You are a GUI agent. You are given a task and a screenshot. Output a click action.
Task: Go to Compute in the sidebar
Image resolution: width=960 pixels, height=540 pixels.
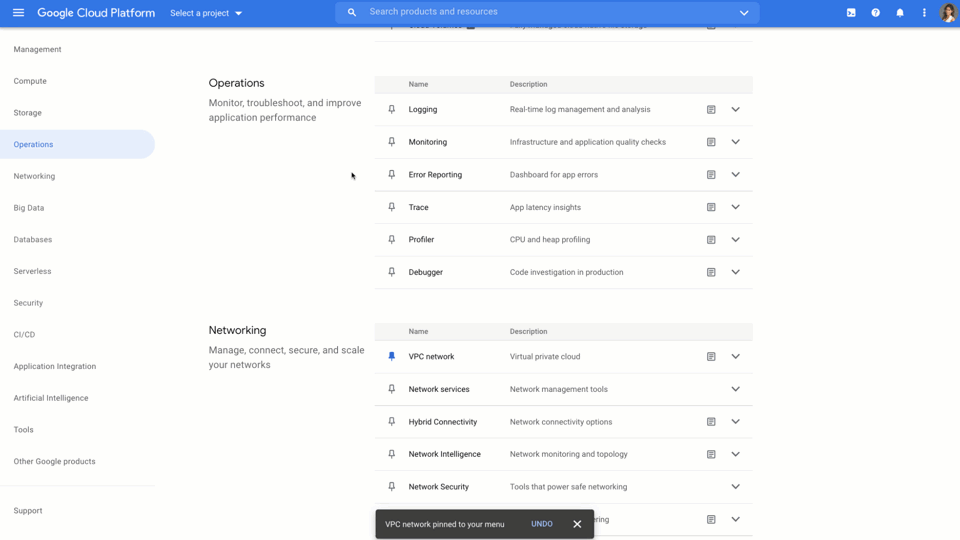(30, 81)
